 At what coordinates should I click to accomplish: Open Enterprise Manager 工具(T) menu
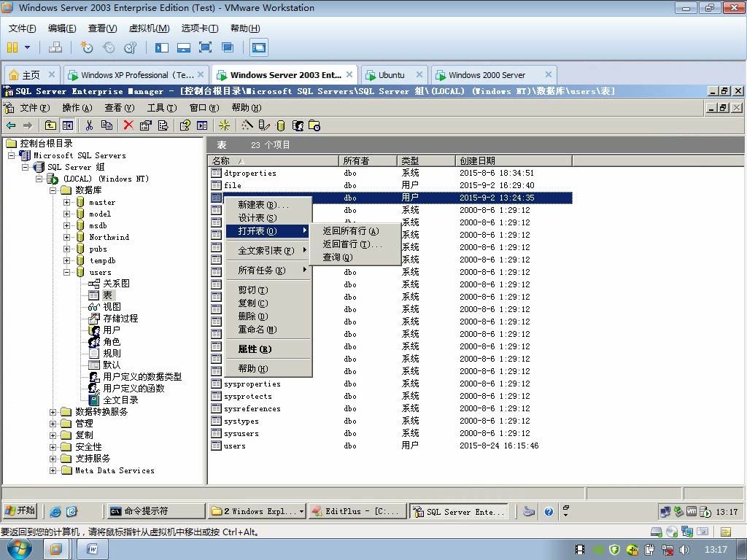161,108
